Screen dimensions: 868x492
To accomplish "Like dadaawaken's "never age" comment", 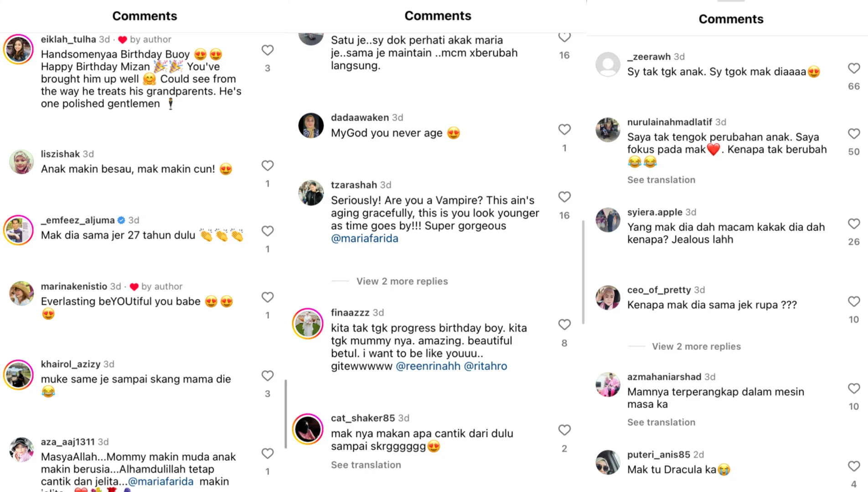I will pos(564,129).
